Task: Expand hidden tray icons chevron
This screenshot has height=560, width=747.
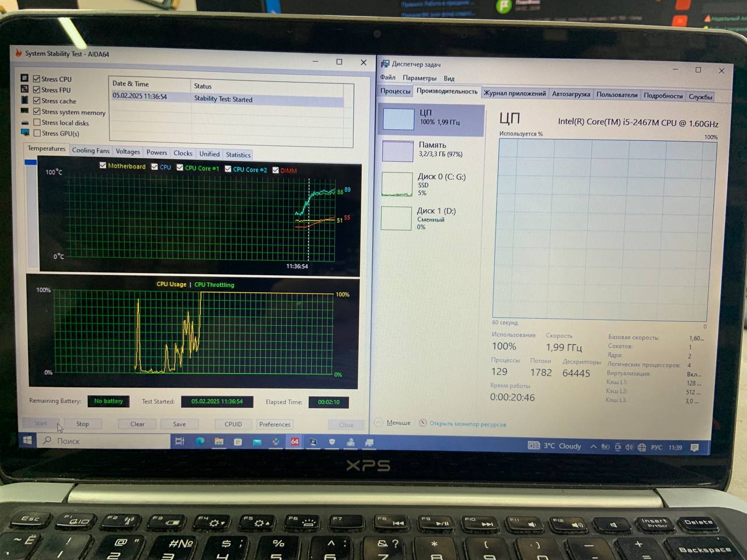Action: click(x=594, y=446)
